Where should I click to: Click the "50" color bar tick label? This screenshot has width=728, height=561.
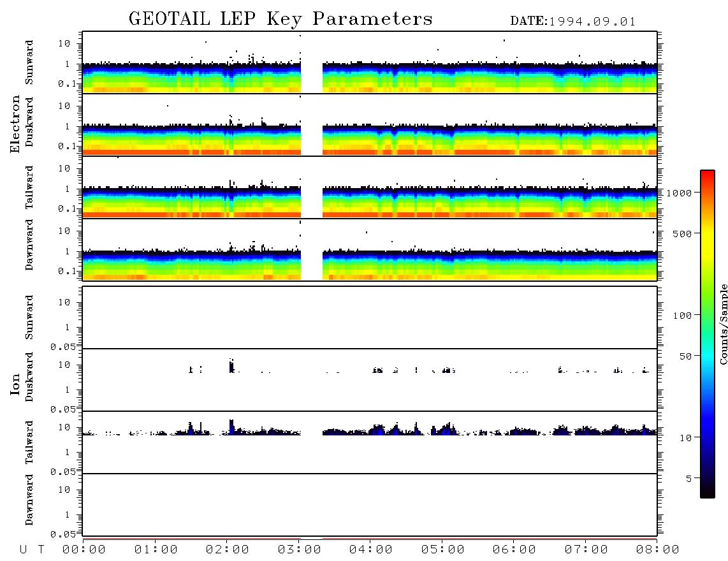pos(685,356)
